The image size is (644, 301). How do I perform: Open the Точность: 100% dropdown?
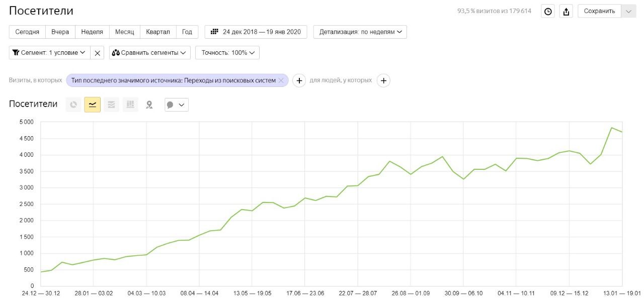[227, 53]
